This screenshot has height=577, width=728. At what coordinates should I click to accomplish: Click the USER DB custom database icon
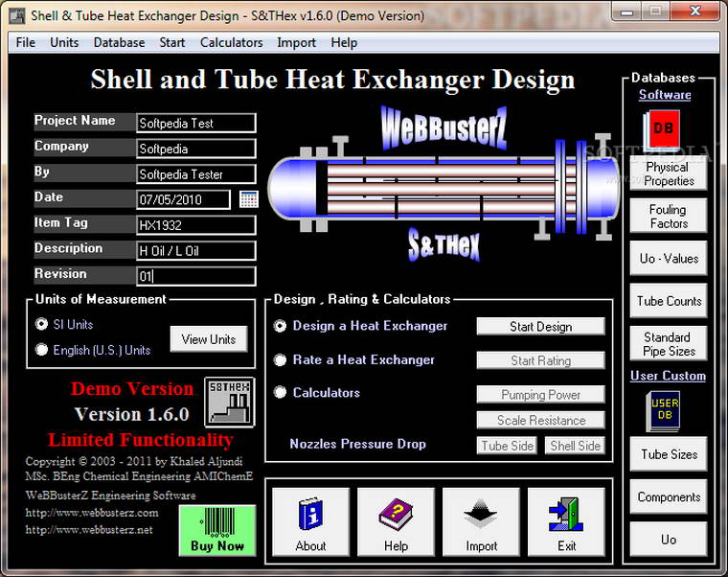point(663,410)
